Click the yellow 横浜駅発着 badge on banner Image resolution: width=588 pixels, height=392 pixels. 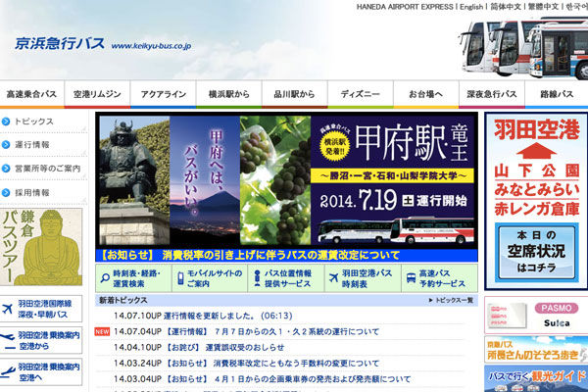tap(335, 147)
